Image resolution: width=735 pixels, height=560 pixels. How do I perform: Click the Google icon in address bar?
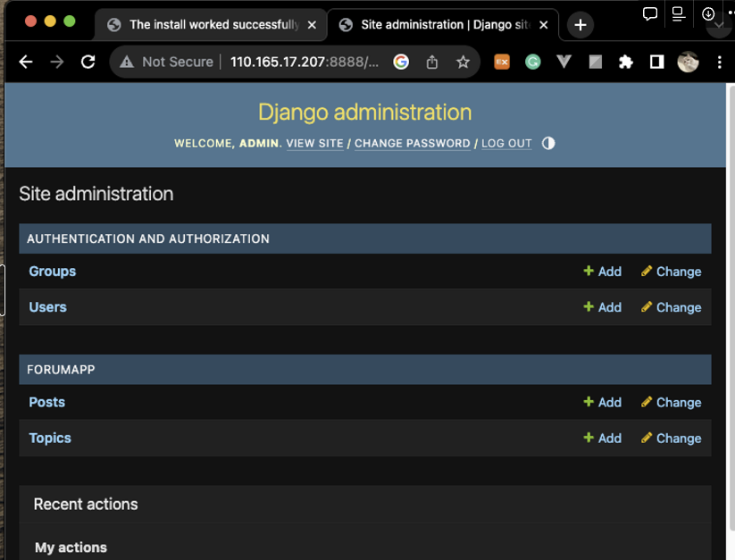pyautogui.click(x=401, y=62)
